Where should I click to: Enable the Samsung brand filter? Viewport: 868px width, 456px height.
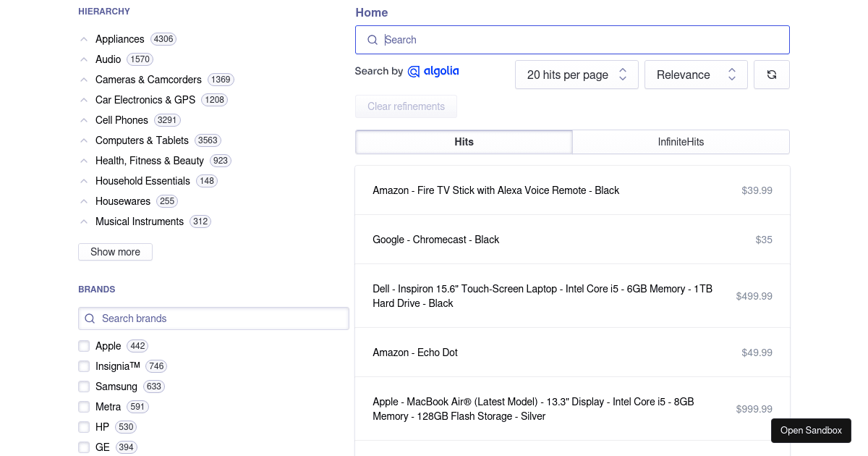coord(83,387)
